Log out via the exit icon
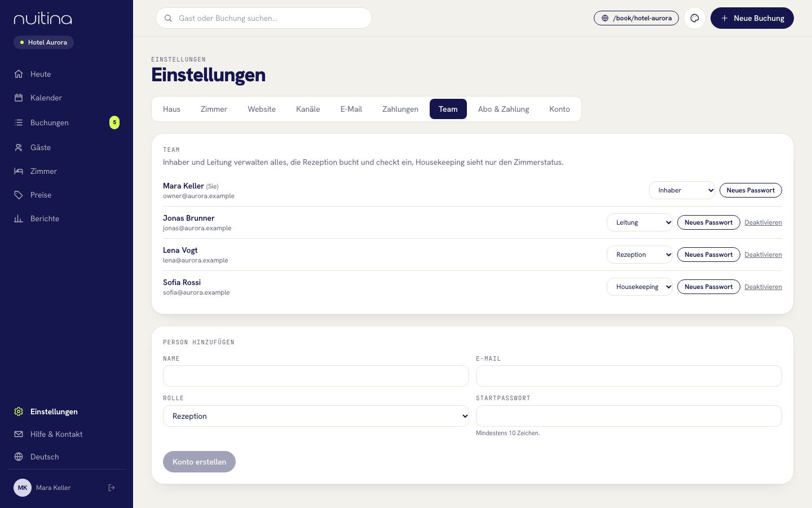 (112, 488)
